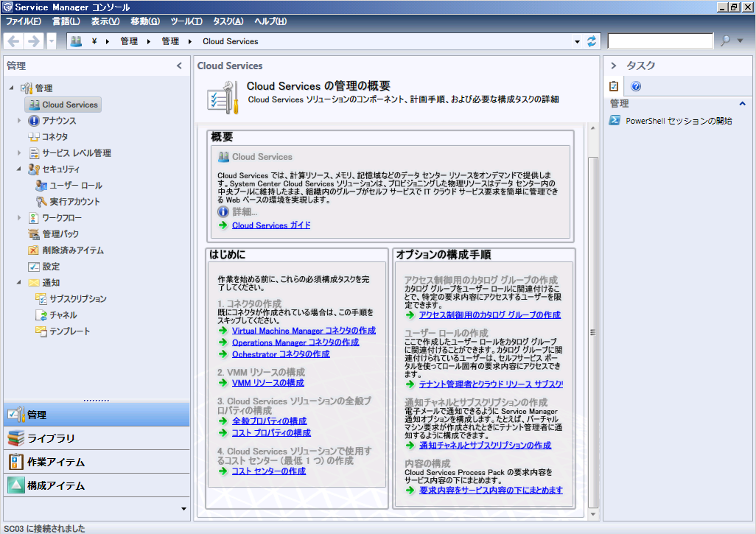The width and height of the screenshot is (756, 534).
Task: Click inside the search input field
Action: (660, 41)
